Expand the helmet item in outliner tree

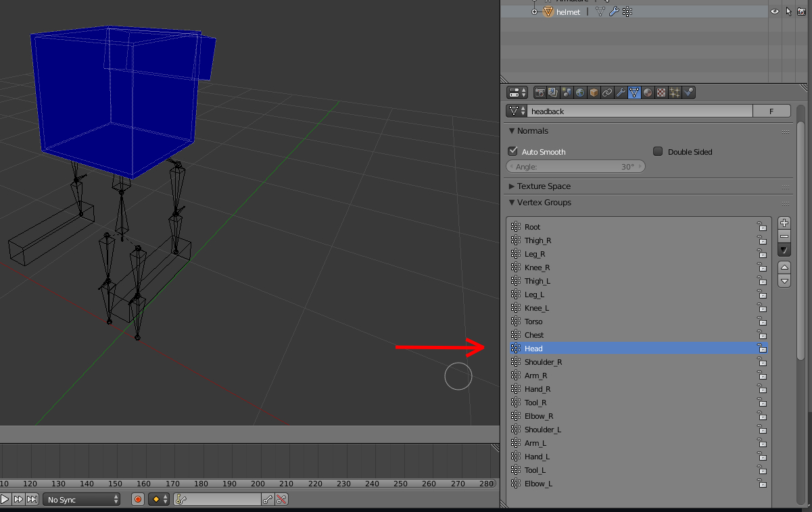click(534, 12)
